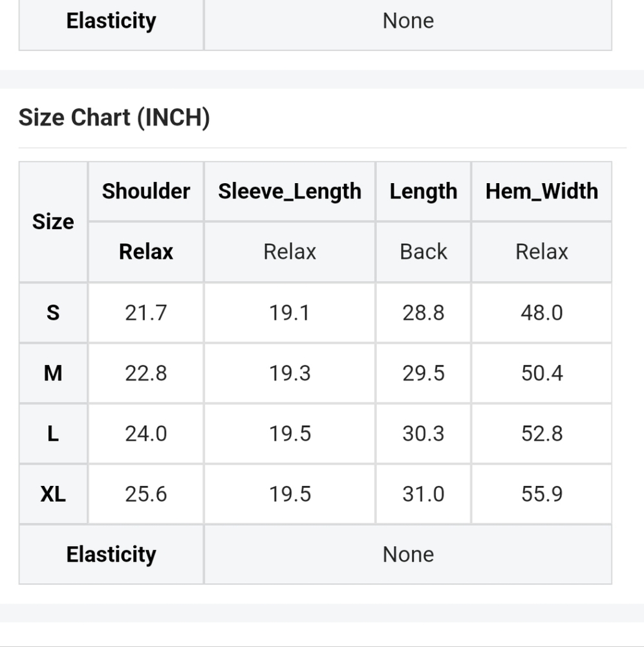Select the Size header cell

[x=53, y=222]
